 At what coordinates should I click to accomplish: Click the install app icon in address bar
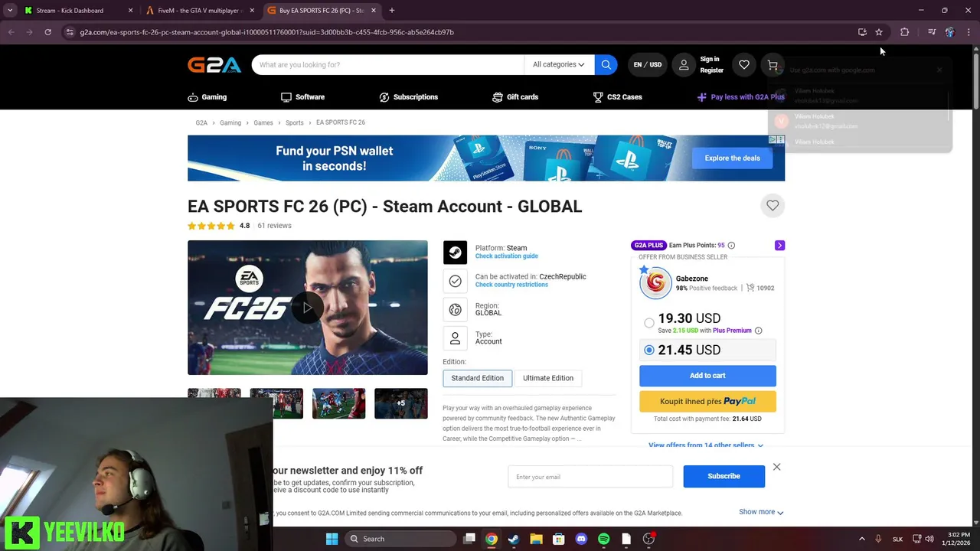pos(862,32)
